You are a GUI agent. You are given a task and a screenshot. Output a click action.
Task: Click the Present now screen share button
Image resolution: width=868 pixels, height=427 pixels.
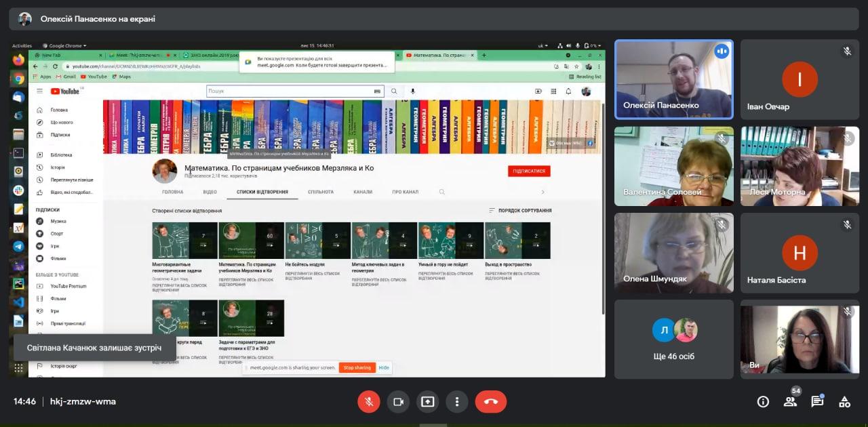click(x=428, y=401)
